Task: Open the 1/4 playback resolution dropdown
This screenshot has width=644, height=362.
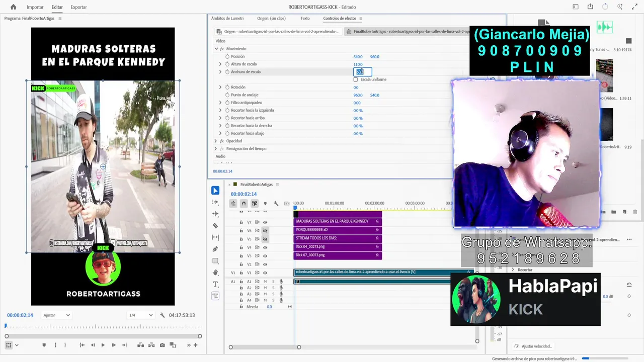Action: 140,315
